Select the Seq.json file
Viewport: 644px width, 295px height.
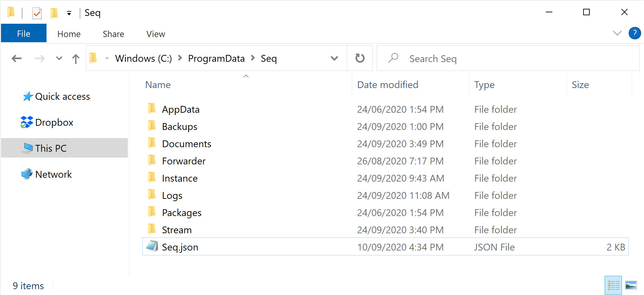tap(180, 247)
